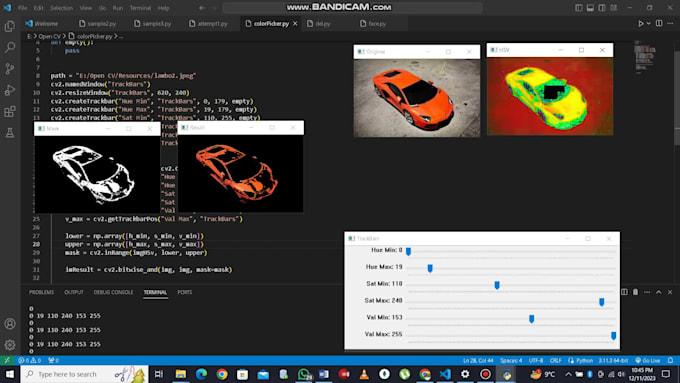Switch to the sample2.py tab
This screenshot has height=383, width=680.
[x=98, y=23]
